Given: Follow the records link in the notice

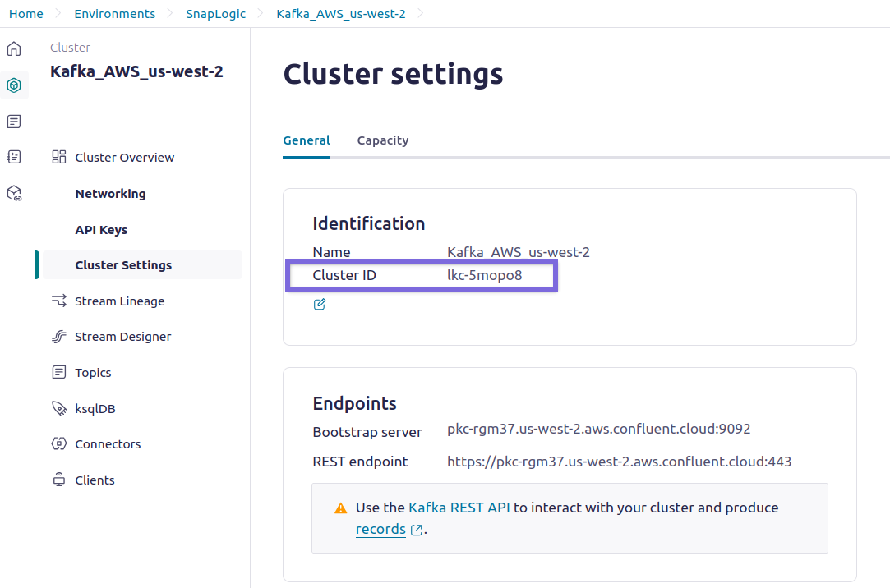Looking at the screenshot, I should click(x=380, y=529).
